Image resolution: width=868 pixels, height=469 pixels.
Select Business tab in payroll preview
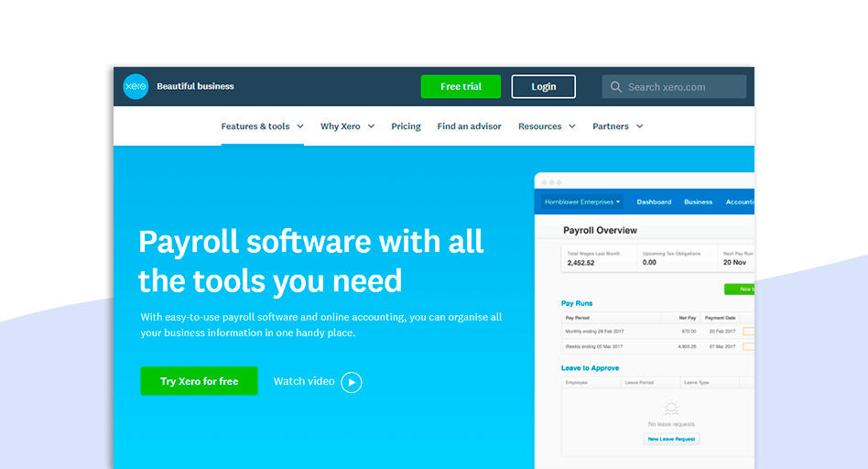(698, 202)
